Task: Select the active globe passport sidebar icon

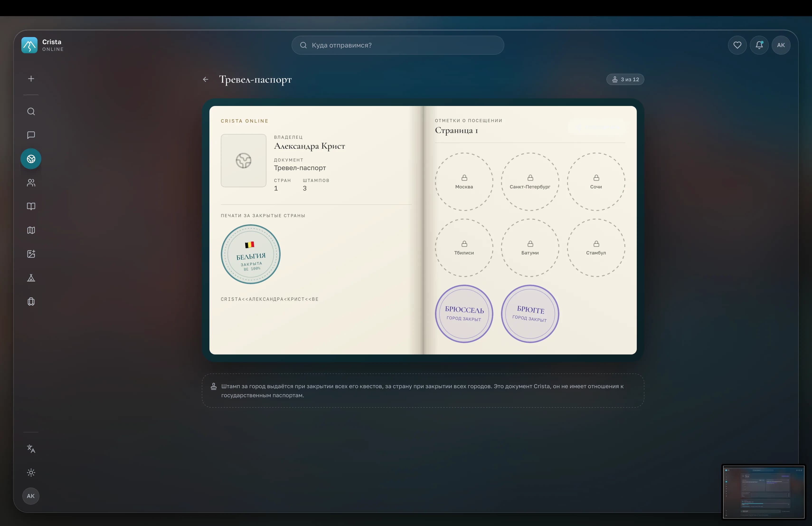Action: click(31, 159)
